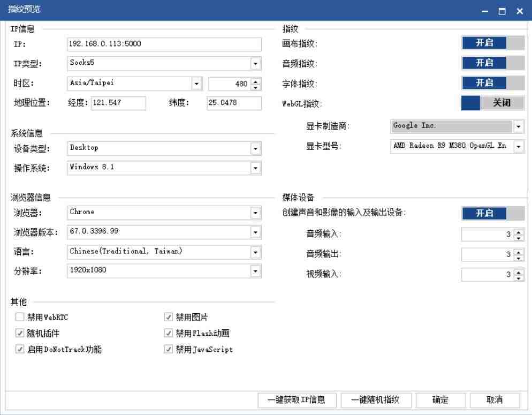Open the 浏览器 Chrome dropdown

tap(255, 213)
